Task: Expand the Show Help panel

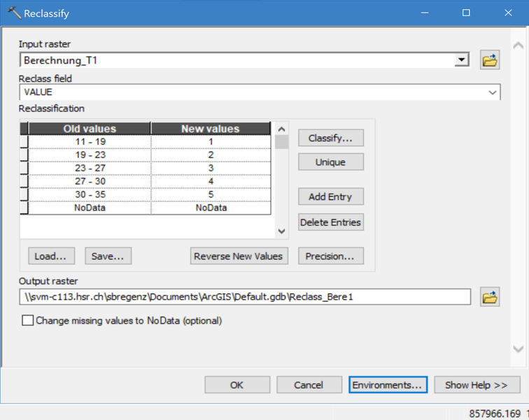Action: pyautogui.click(x=477, y=385)
